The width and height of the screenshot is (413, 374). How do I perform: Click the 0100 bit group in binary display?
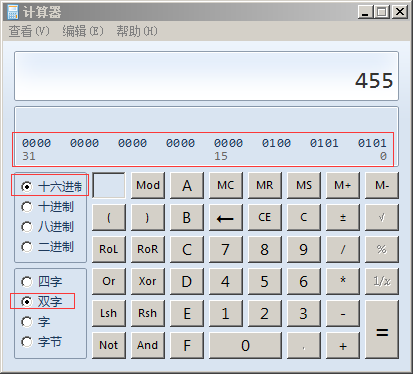(x=276, y=143)
